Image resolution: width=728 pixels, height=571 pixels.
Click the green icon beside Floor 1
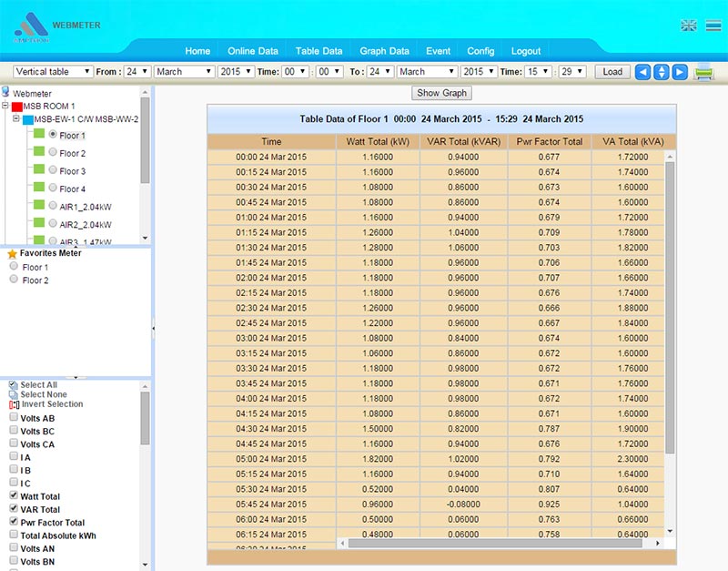coord(39,134)
